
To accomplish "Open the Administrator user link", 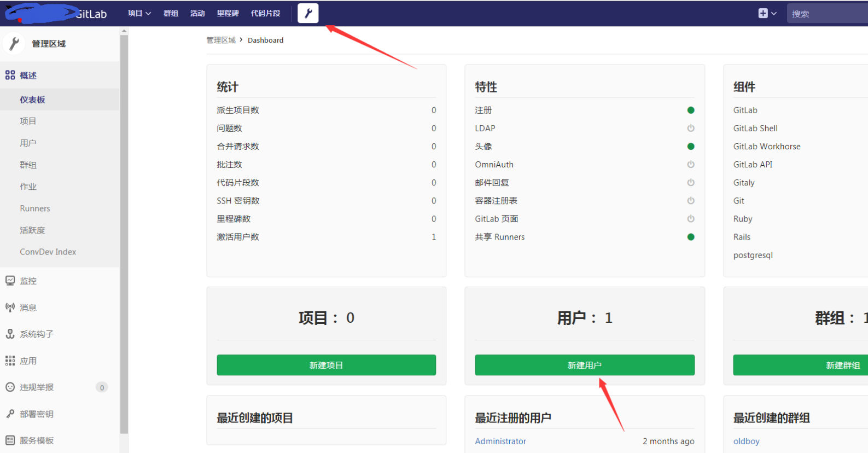I will click(x=500, y=441).
